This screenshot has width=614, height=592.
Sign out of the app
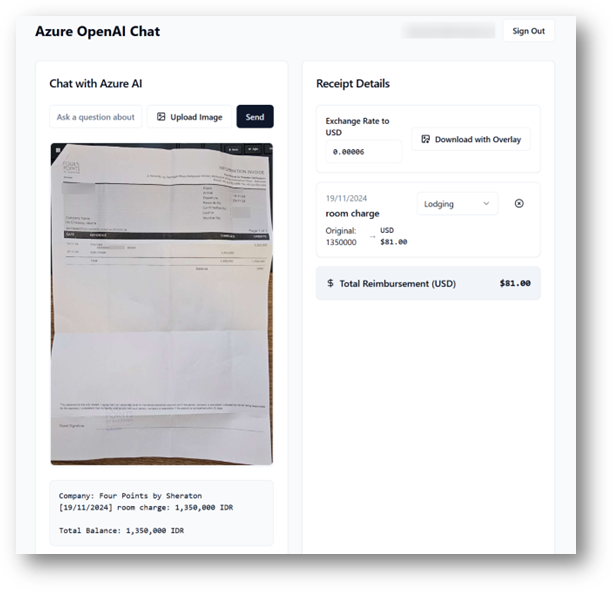click(528, 31)
